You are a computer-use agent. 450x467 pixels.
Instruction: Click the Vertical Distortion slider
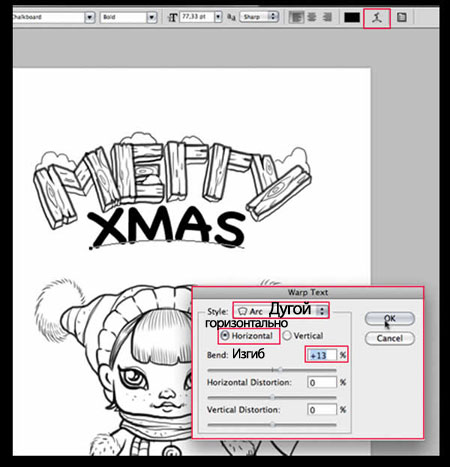coord(272,425)
